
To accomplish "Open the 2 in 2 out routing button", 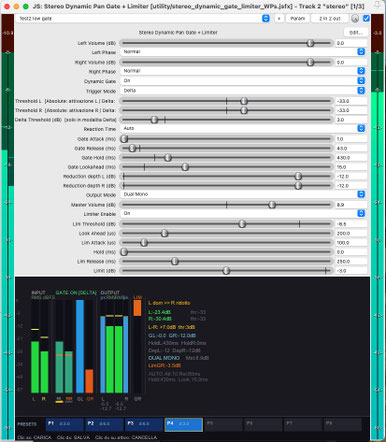I will [x=330, y=18].
